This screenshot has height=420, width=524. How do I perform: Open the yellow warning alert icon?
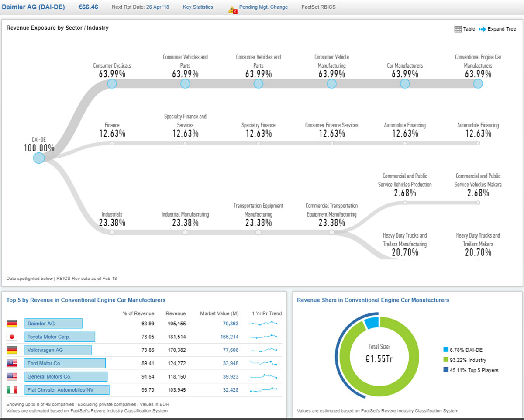[233, 9]
